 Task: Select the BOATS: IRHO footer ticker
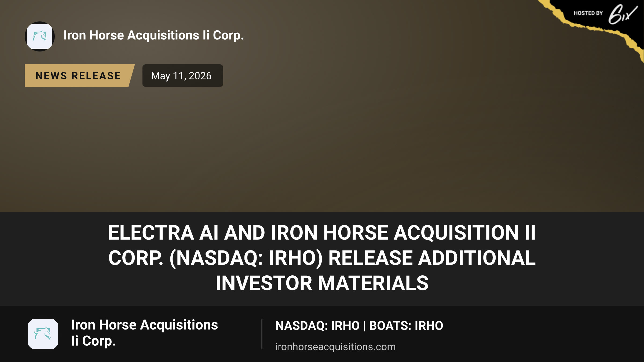[406, 326]
